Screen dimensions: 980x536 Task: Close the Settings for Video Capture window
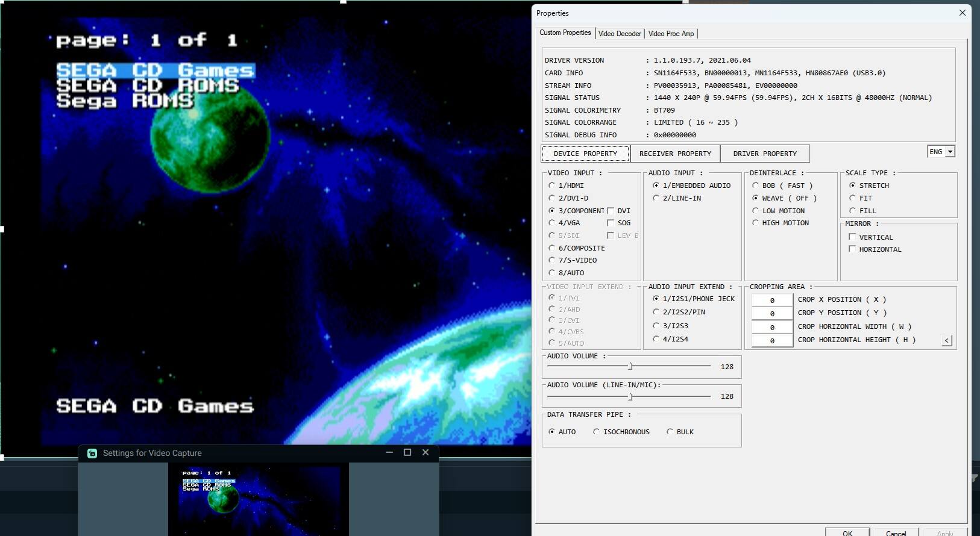coord(426,452)
